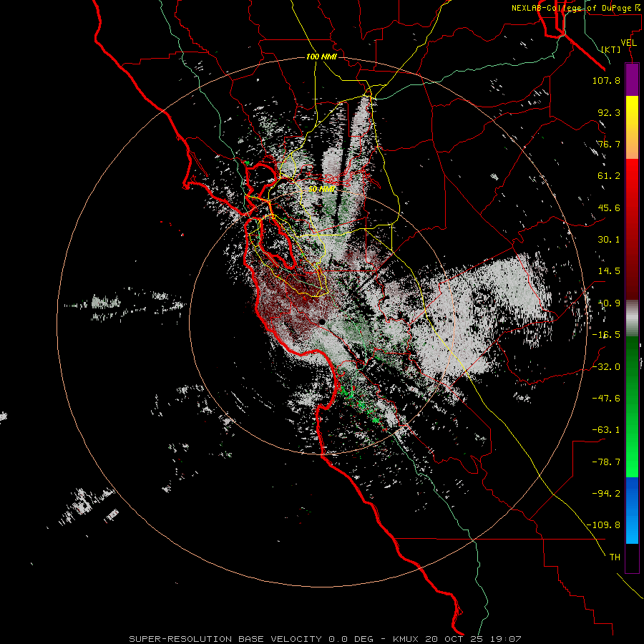644x644 pixels.
Task: Click the [KT] units label
Action: coord(611,49)
